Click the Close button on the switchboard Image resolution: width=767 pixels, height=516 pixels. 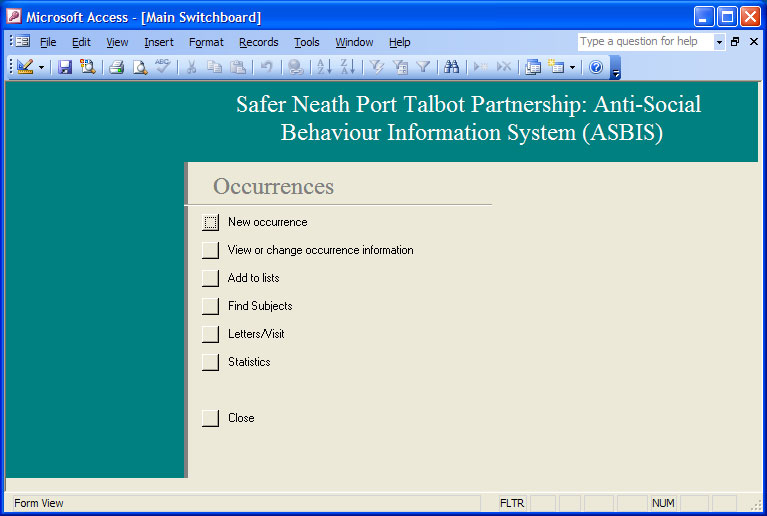coord(210,418)
